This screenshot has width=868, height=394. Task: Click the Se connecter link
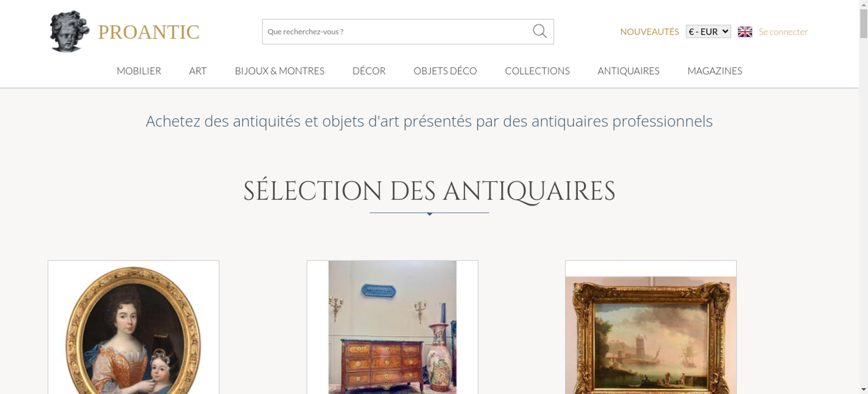[783, 32]
